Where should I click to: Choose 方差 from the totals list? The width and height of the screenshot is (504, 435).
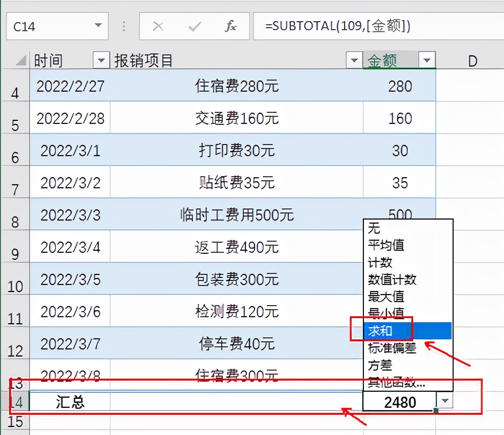[408, 366]
